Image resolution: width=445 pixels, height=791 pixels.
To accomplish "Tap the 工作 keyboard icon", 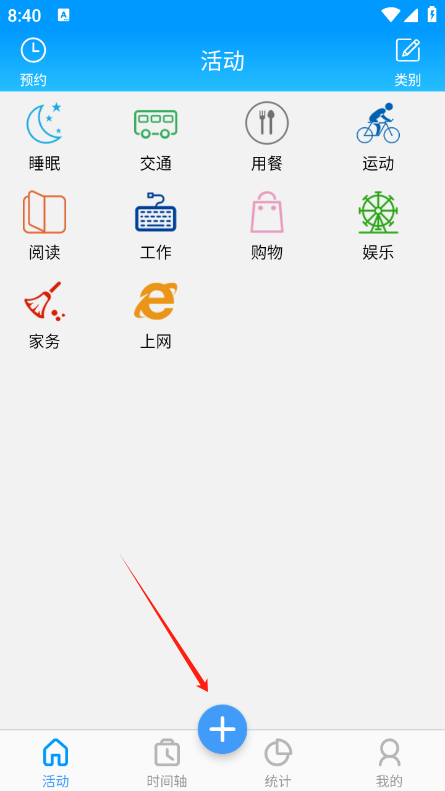I will click(x=155, y=212).
